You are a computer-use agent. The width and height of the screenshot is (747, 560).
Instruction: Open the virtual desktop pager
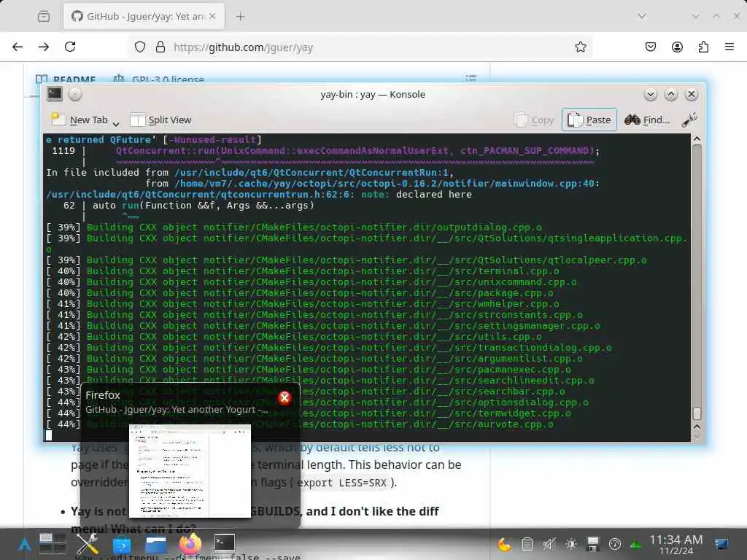(x=53, y=544)
